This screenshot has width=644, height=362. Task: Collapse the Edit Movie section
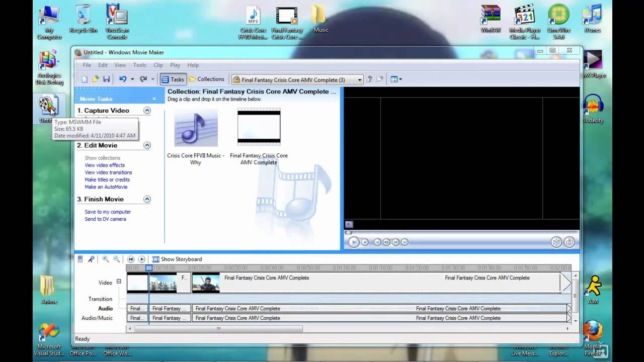coord(147,145)
